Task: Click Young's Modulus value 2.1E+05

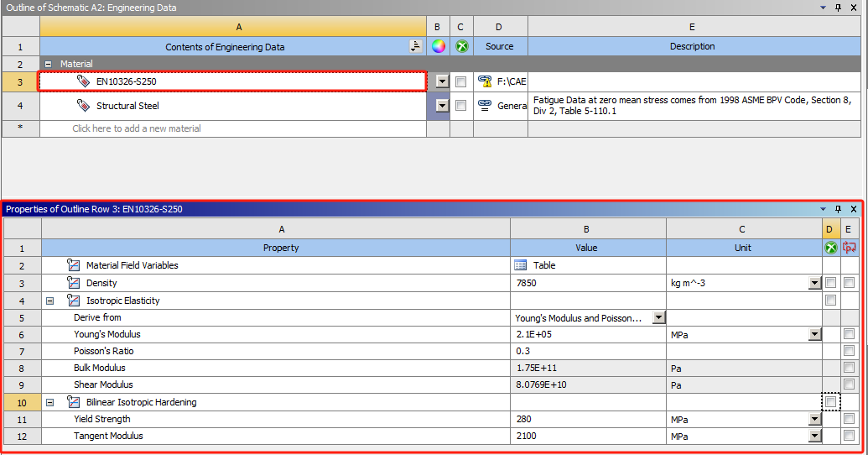Action: tap(534, 334)
